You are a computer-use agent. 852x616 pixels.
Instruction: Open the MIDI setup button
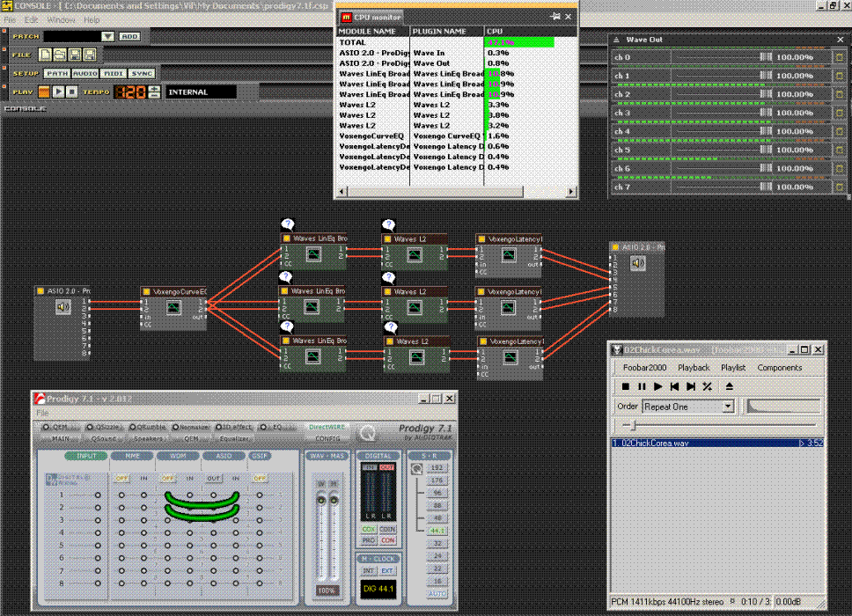click(114, 73)
